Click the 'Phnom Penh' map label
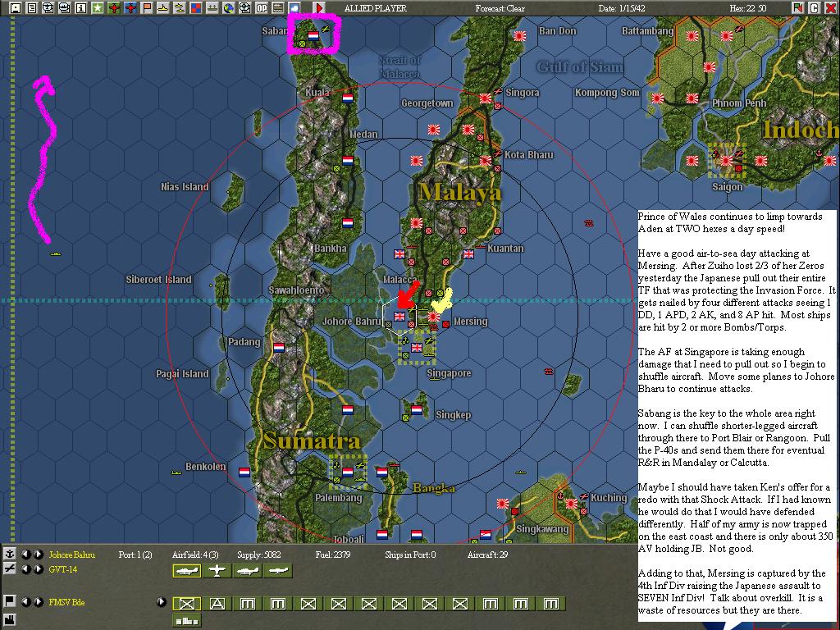The height and width of the screenshot is (630, 840). tap(739, 103)
